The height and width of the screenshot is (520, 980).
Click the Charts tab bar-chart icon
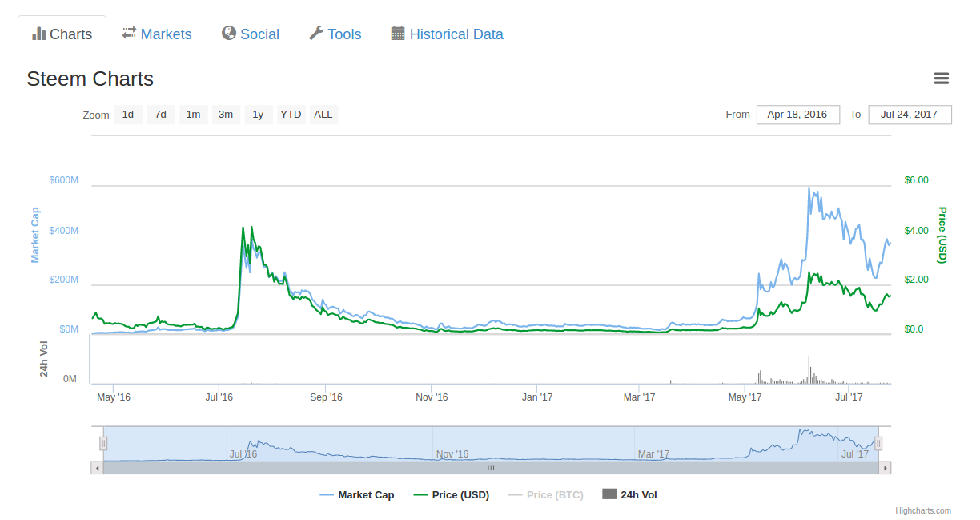click(38, 34)
